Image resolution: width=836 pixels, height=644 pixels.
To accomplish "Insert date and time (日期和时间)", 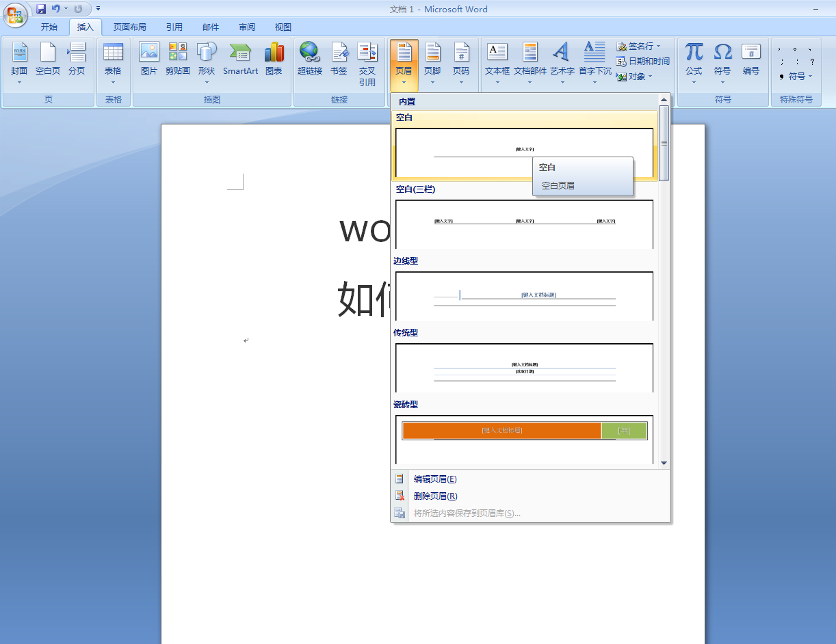I will pos(642,62).
